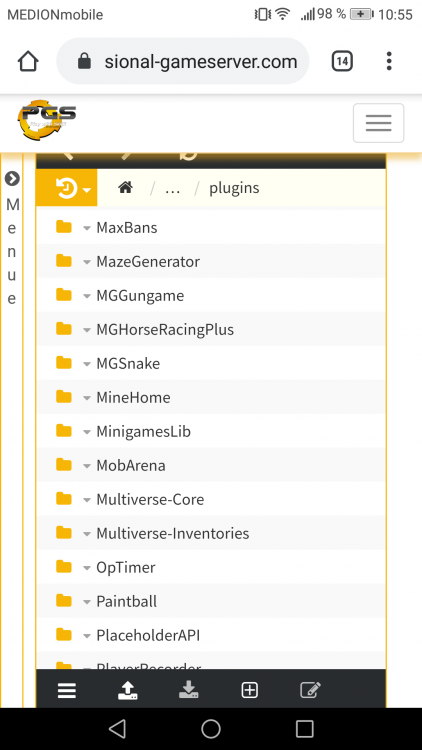
Task: Expand the MineHome dropdown caret
Action: click(x=87, y=398)
